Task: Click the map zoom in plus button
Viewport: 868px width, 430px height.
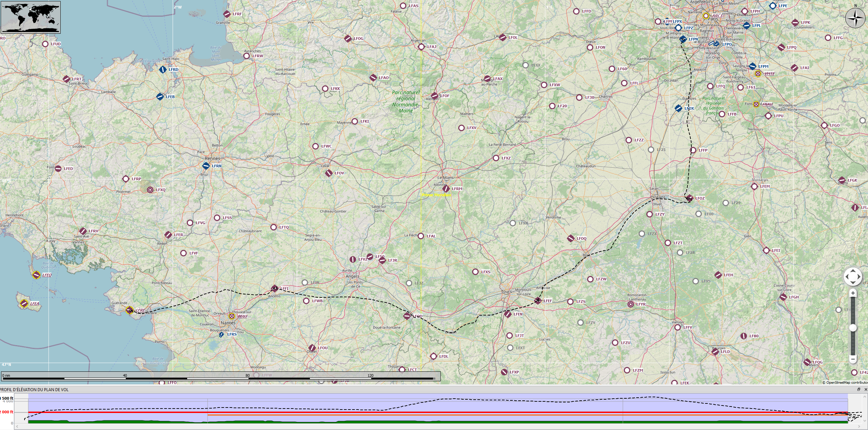Action: click(853, 293)
